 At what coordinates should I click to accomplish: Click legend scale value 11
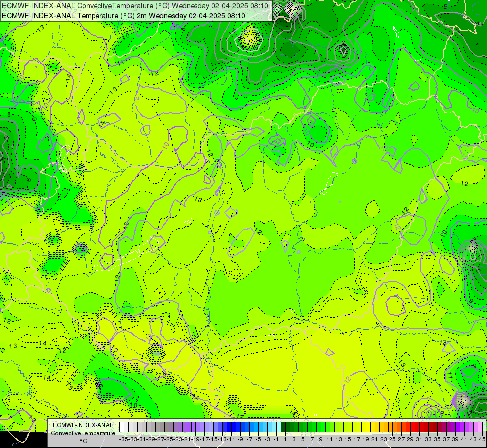[x=329, y=439]
